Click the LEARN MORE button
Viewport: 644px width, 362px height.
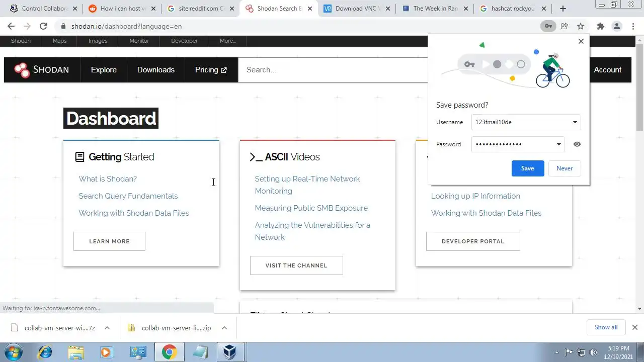pos(109,241)
